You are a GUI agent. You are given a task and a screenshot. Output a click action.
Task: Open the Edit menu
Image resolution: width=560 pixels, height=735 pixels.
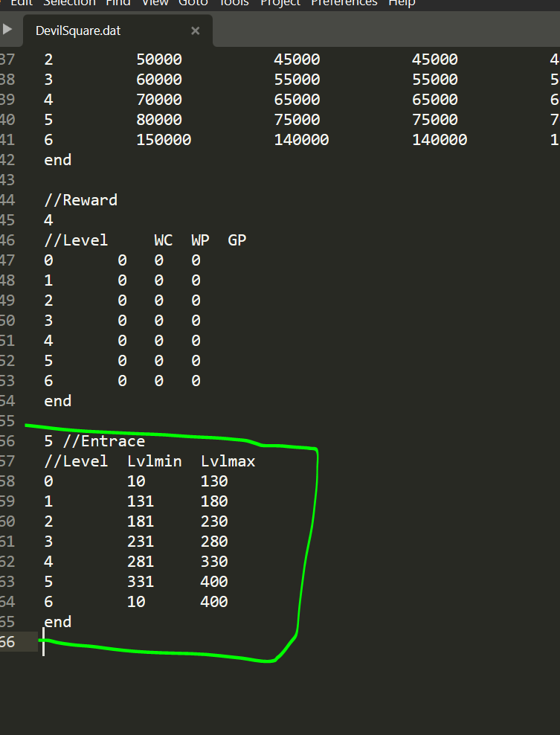pyautogui.click(x=21, y=3)
